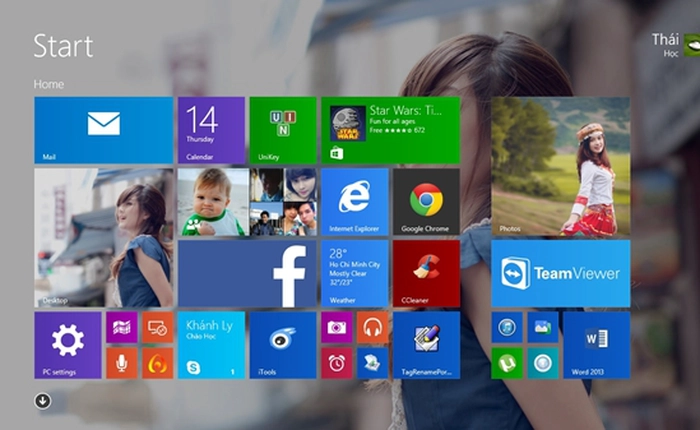Click the Star Wars app thumbnail image
Viewport: 700px width, 430px height.
[x=348, y=124]
